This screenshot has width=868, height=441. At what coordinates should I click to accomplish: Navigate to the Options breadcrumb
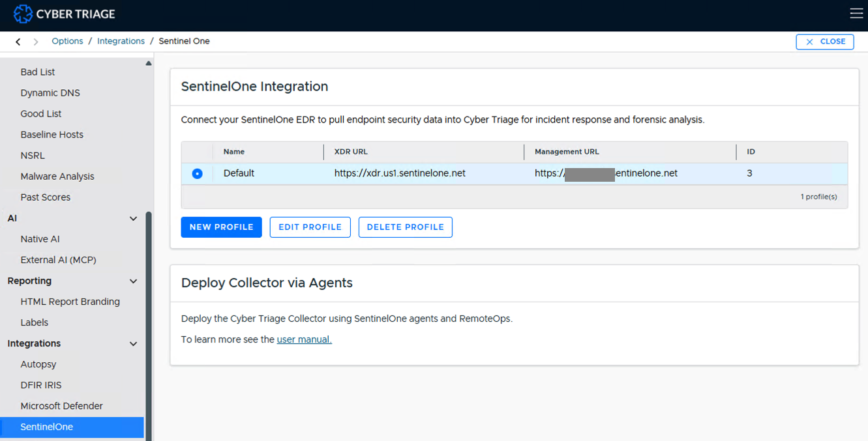pyautogui.click(x=67, y=41)
